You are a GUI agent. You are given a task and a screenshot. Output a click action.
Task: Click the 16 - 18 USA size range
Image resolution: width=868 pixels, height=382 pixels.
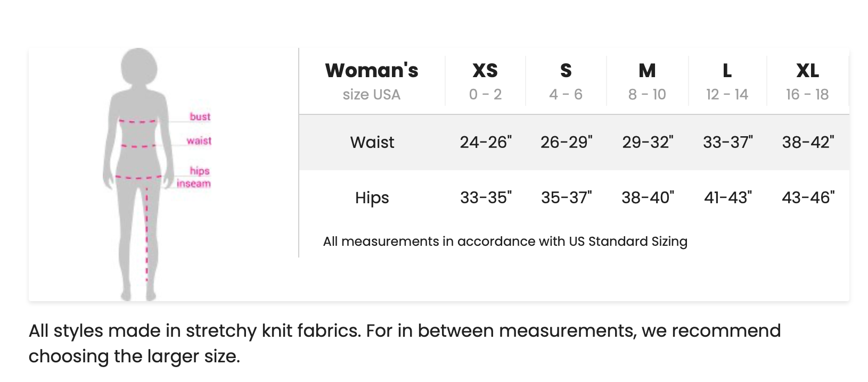[807, 94]
